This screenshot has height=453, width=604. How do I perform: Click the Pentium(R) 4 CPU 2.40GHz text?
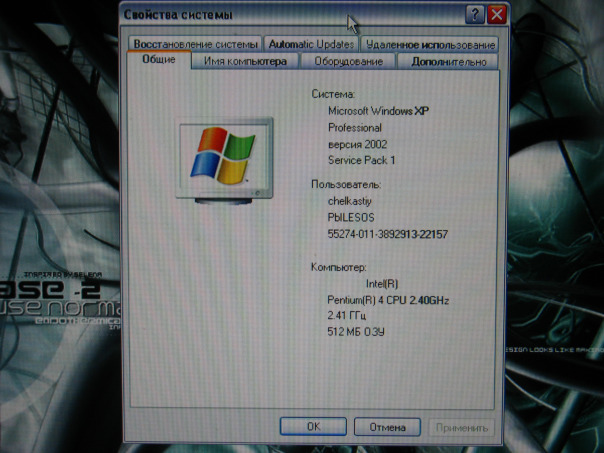388,300
